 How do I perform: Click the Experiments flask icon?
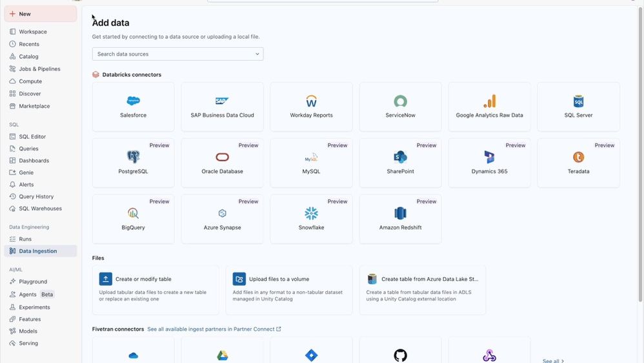[x=12, y=307]
